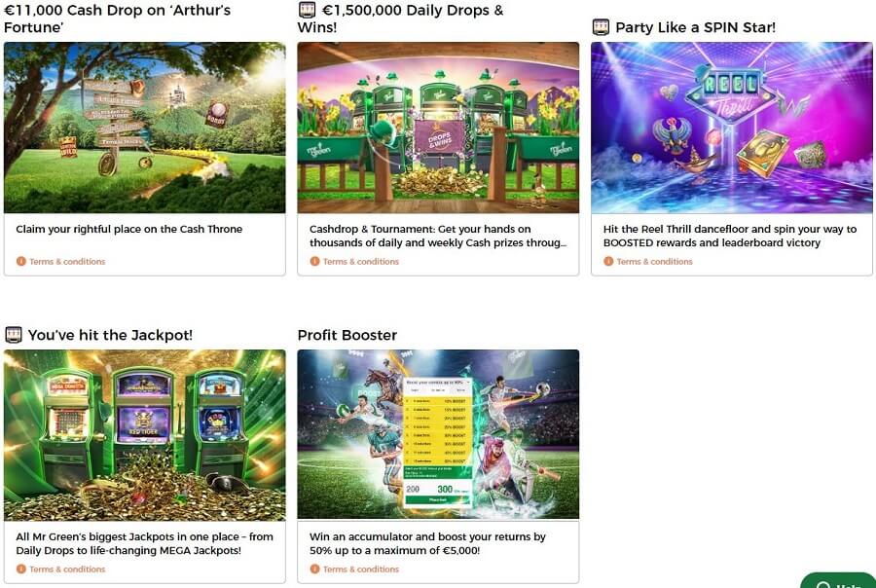Click info icon under Profit Booster card

pyautogui.click(x=315, y=569)
